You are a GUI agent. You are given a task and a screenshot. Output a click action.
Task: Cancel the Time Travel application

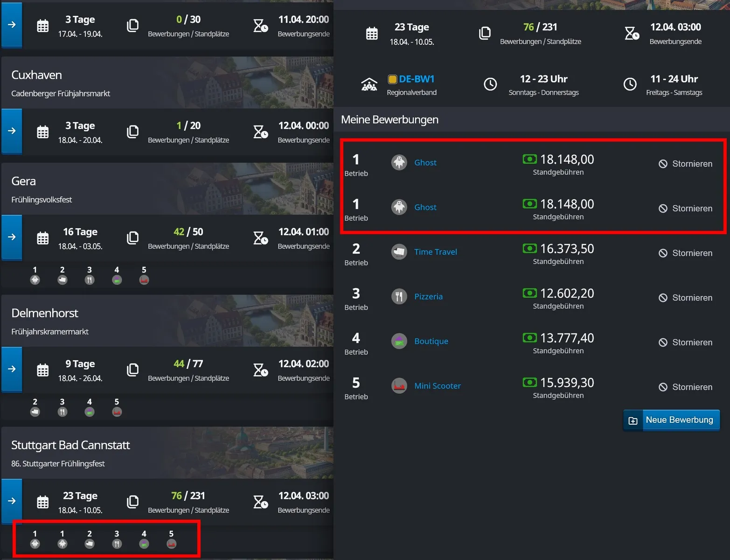685,253
